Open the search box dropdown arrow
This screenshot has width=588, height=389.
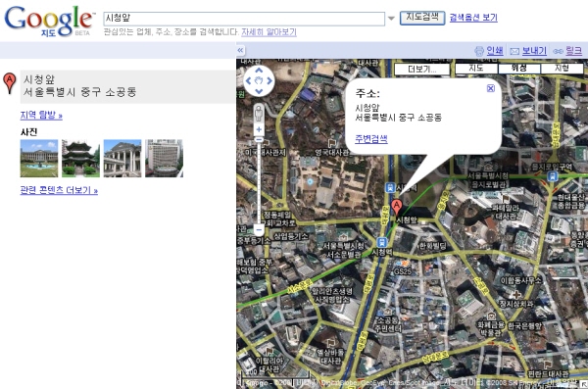(x=391, y=19)
